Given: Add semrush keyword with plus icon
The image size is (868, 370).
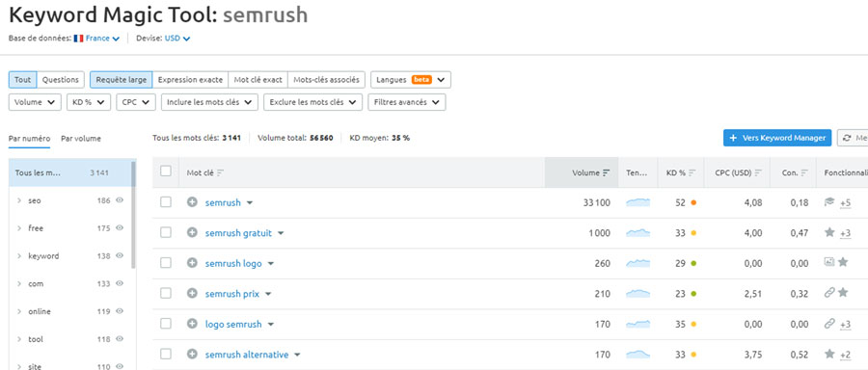Looking at the screenshot, I should pyautogui.click(x=192, y=202).
